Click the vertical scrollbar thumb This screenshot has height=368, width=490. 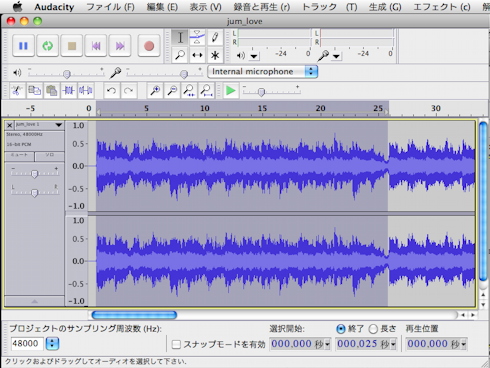483,202
